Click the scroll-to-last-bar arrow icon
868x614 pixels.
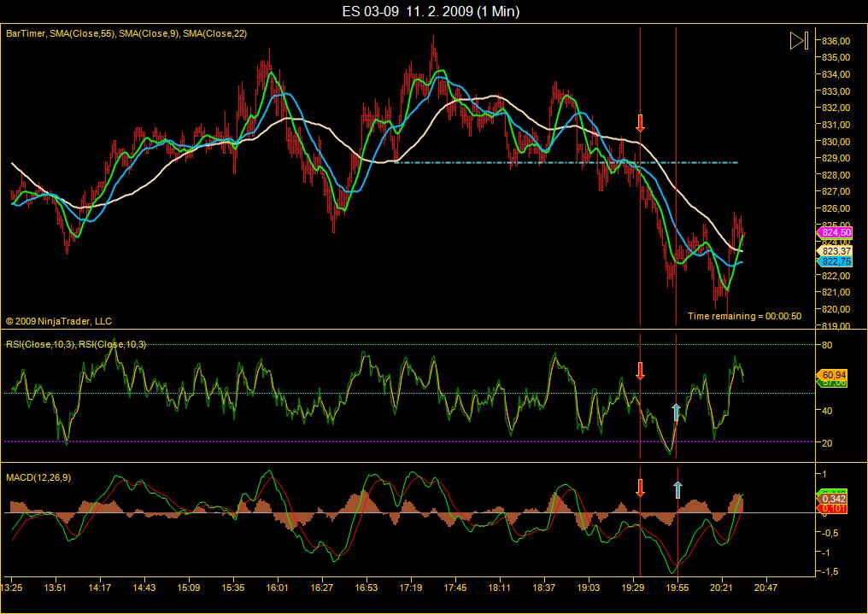tap(799, 40)
